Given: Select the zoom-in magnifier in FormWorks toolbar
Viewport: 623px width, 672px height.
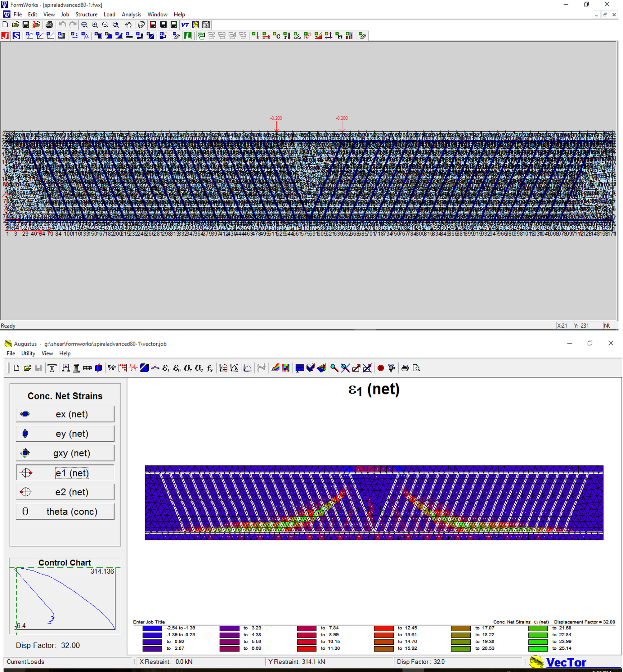Looking at the screenshot, I should tap(95, 25).
